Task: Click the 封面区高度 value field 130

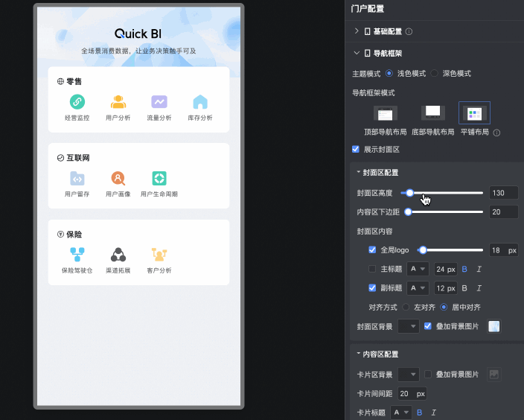Action: (504, 193)
